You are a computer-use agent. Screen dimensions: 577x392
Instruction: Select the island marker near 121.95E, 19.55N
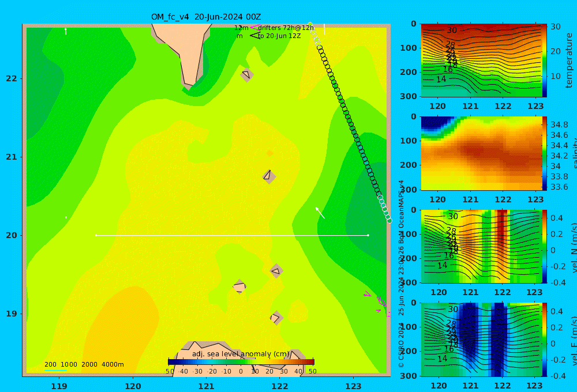pyautogui.click(x=276, y=271)
